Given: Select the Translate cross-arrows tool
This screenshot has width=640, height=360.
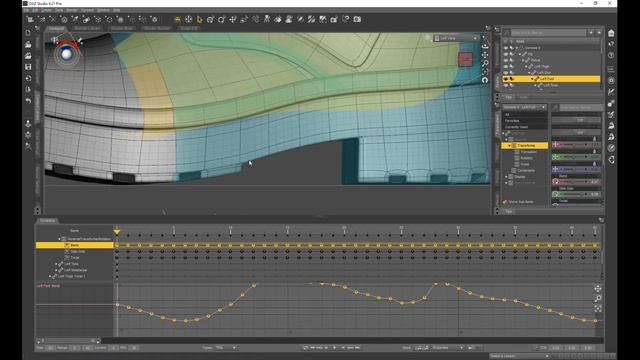Looking at the screenshot, I should coord(233,19).
